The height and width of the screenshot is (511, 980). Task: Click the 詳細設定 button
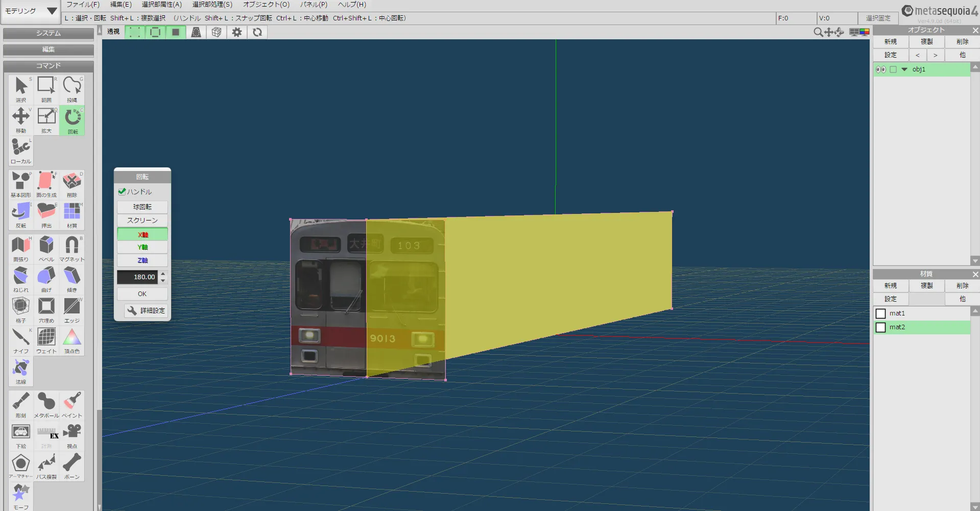pos(146,310)
